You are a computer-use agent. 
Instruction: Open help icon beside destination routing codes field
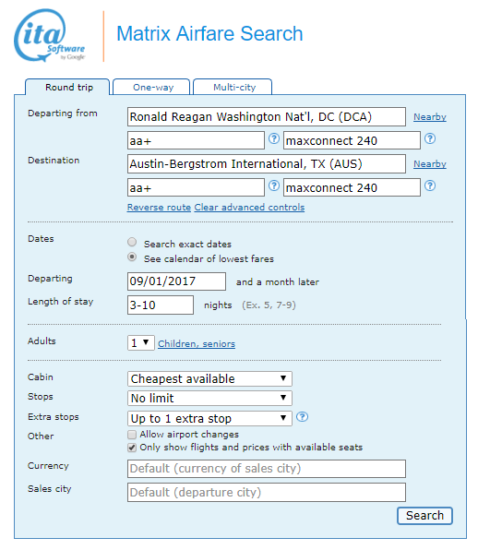274,186
